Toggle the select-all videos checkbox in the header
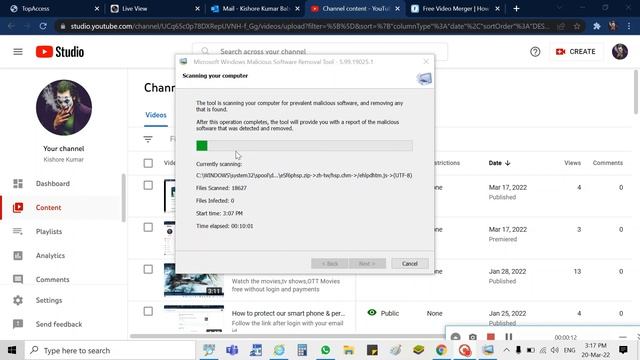Screen dimensions: 640x360 pos(148,163)
